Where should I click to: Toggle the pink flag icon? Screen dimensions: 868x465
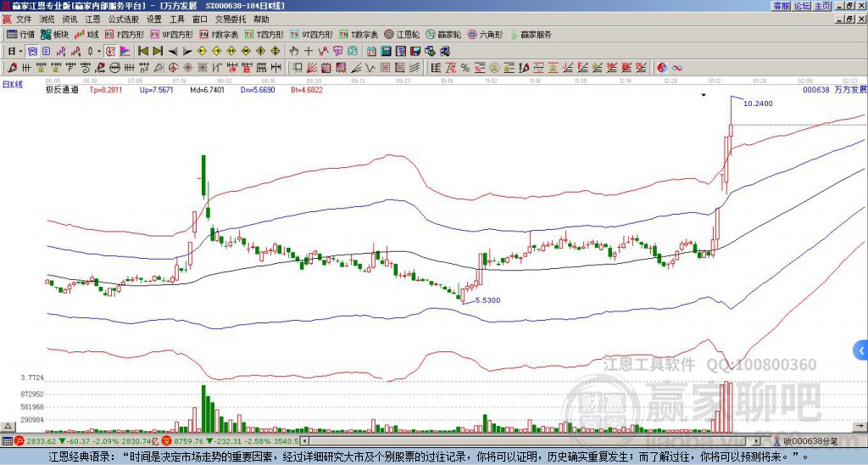(125, 51)
